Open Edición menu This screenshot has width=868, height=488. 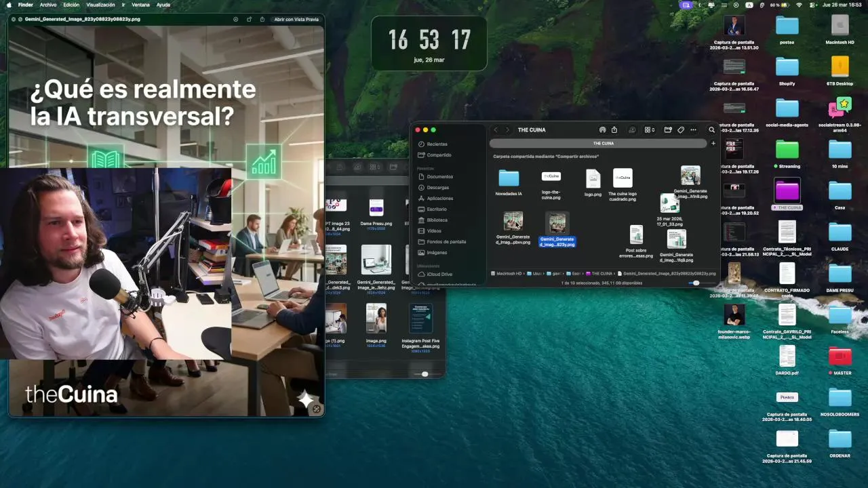pos(71,5)
